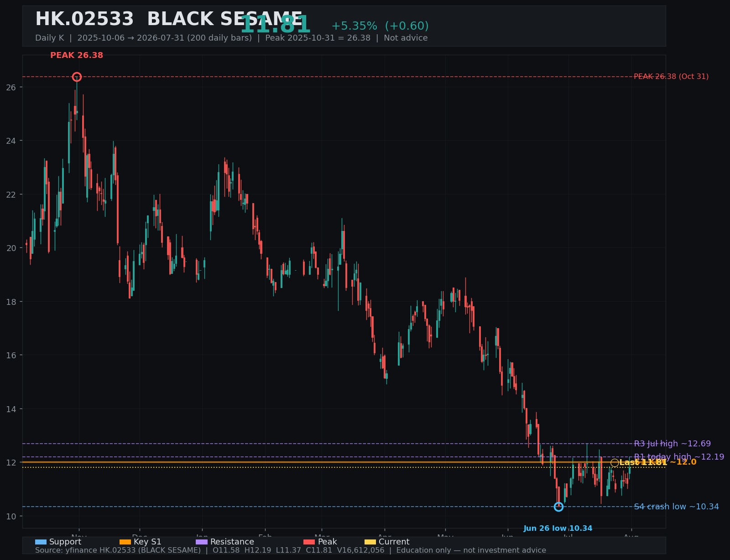Click the 16 tick on the price axis

point(11,355)
